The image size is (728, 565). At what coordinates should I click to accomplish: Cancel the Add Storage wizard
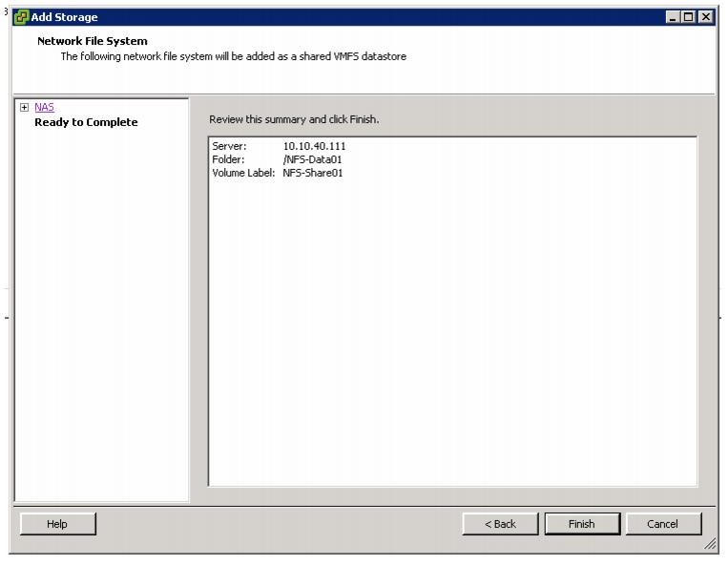pos(663,524)
